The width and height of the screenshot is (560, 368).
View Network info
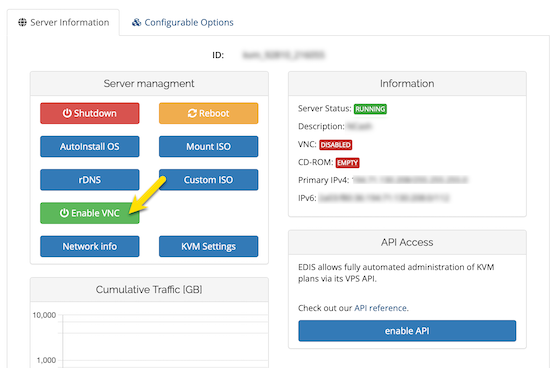pyautogui.click(x=90, y=246)
